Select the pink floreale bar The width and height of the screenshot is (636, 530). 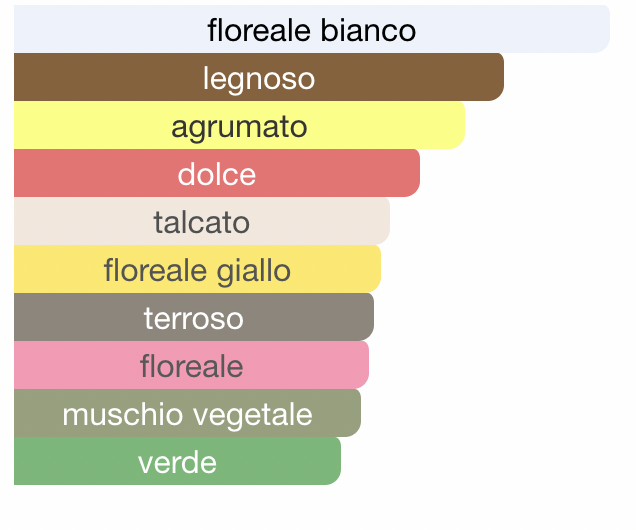(x=191, y=365)
